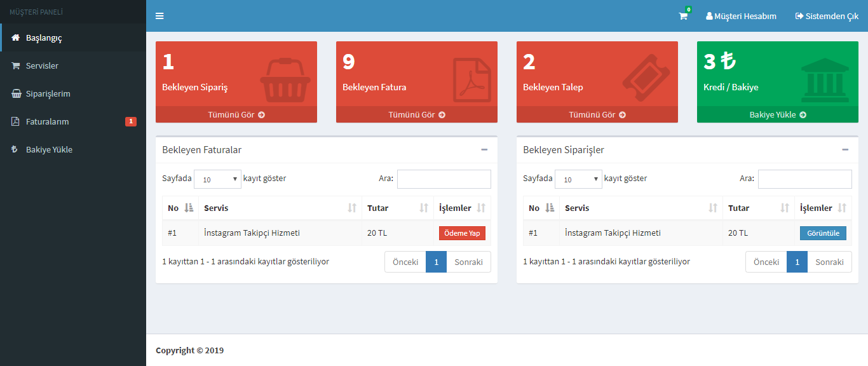Open Servisler from sidebar menu
This screenshot has width=868, height=366.
[x=73, y=66]
